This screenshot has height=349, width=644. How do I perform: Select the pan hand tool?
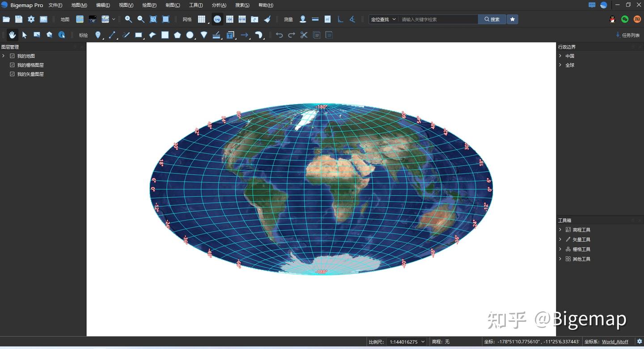pyautogui.click(x=12, y=35)
